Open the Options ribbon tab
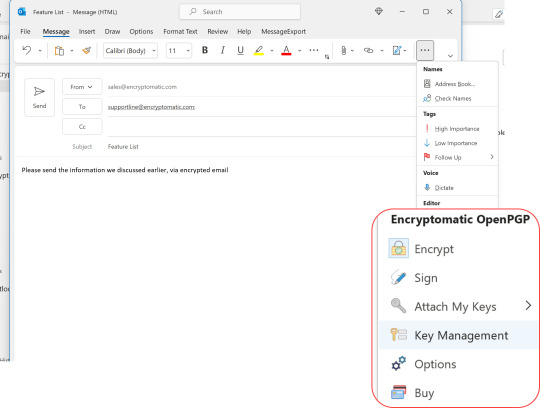Screen dimensions: 540x408 (141, 32)
